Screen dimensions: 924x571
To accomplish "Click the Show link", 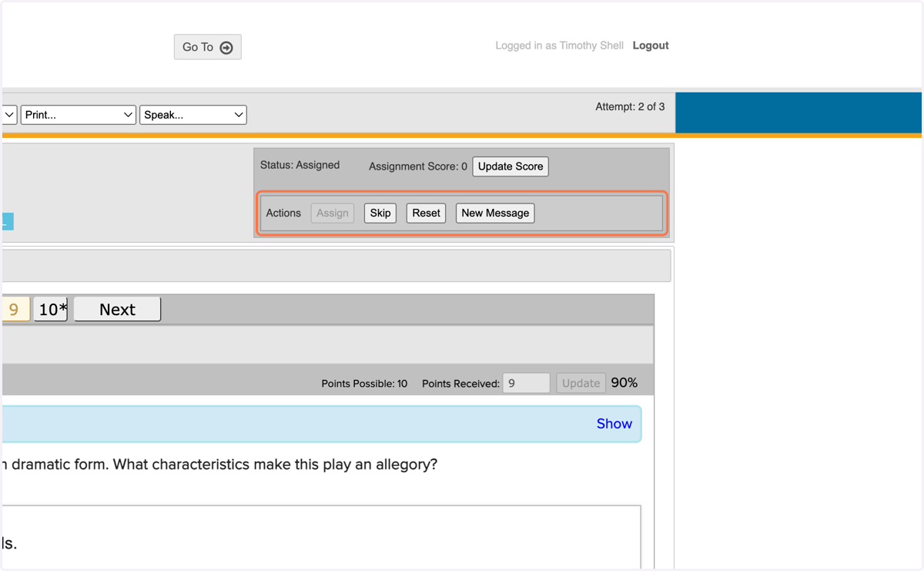I will click(614, 424).
